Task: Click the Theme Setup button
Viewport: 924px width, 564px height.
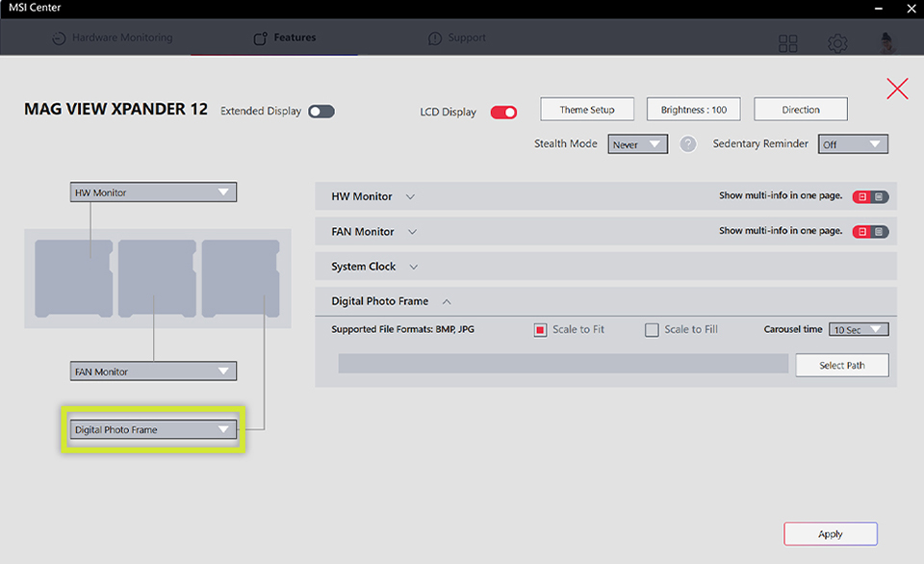Action: click(x=587, y=110)
